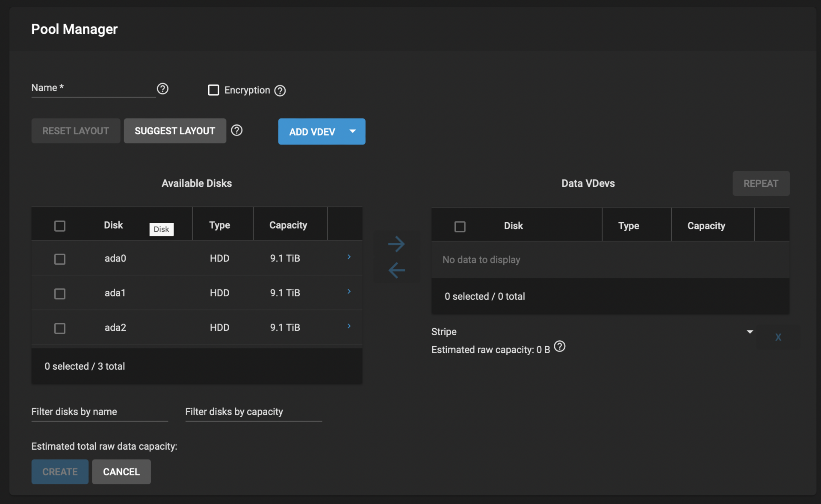Expand details for the ada2 row
821x504 pixels.
pyautogui.click(x=349, y=326)
